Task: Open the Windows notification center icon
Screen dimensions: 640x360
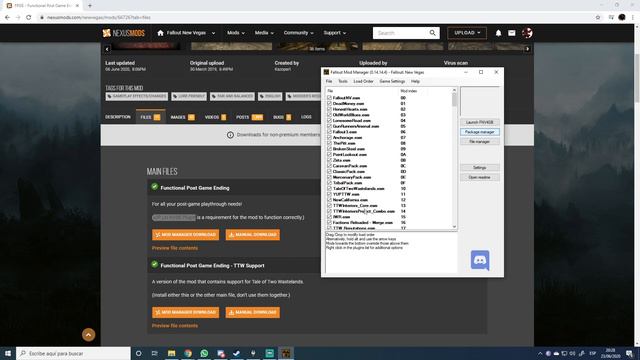Action: [x=630, y=353]
